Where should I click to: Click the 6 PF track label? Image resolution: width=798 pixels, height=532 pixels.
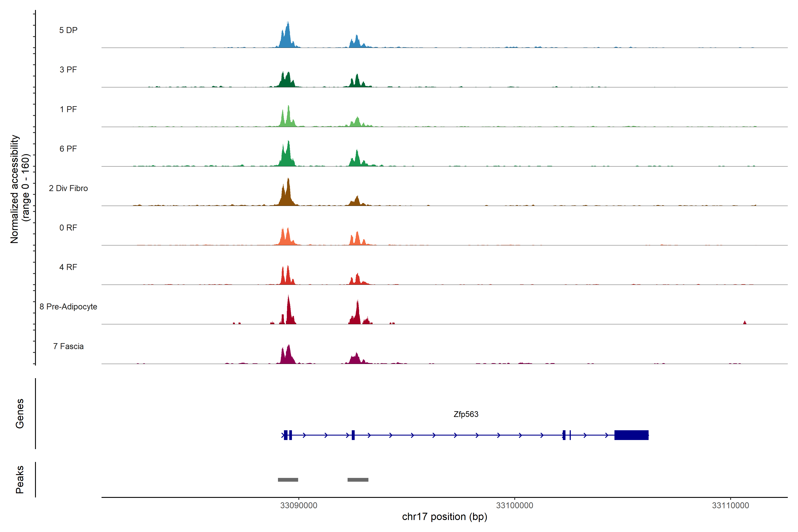click(x=68, y=149)
